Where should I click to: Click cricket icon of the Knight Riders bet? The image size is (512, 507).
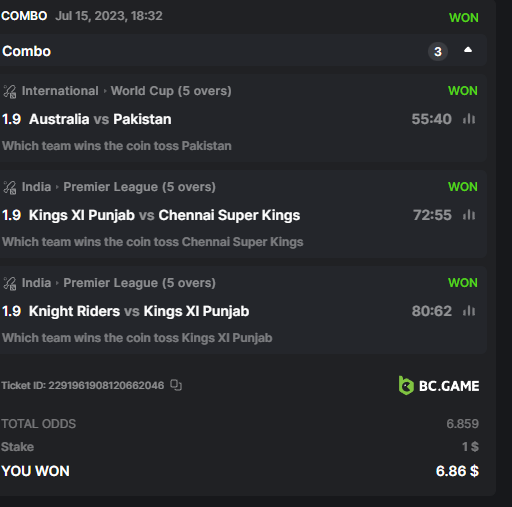point(10,283)
